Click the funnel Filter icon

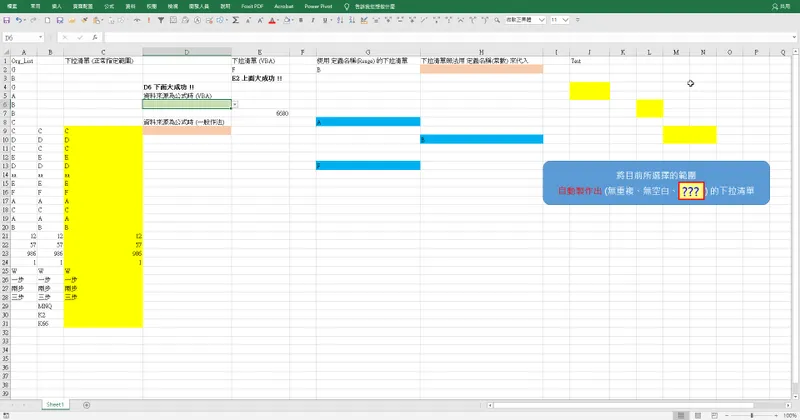(x=161, y=20)
